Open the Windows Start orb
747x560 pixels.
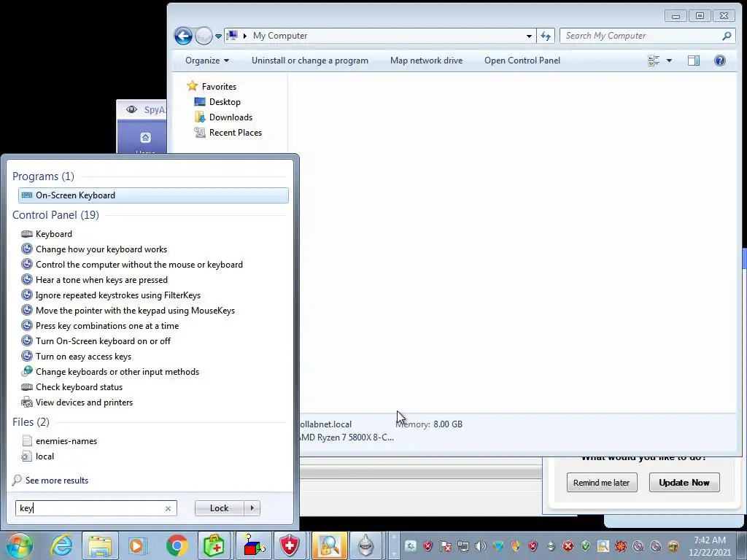point(20,545)
